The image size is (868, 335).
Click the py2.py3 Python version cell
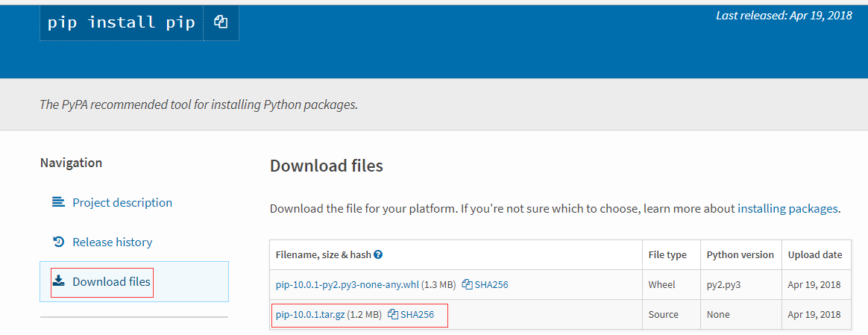pos(723,284)
